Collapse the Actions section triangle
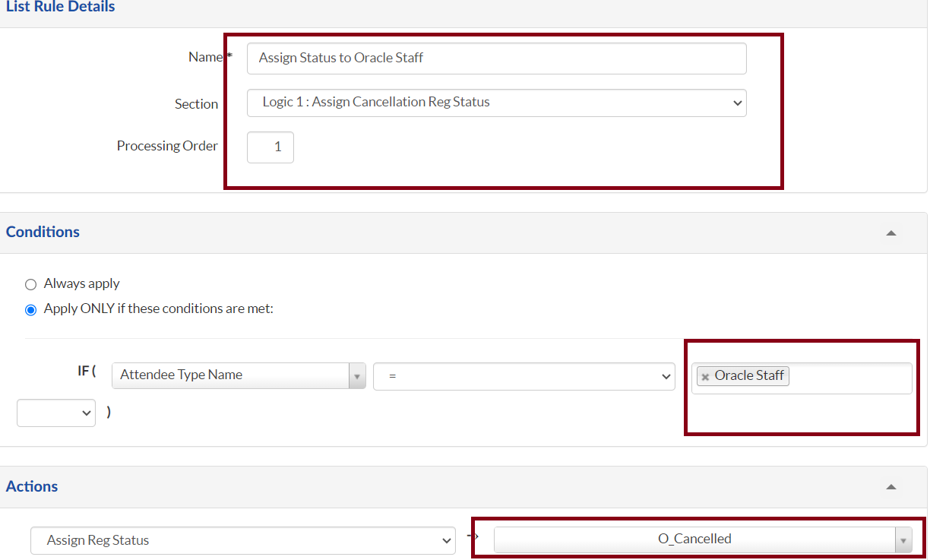Image resolution: width=949 pixels, height=560 pixels. click(891, 487)
